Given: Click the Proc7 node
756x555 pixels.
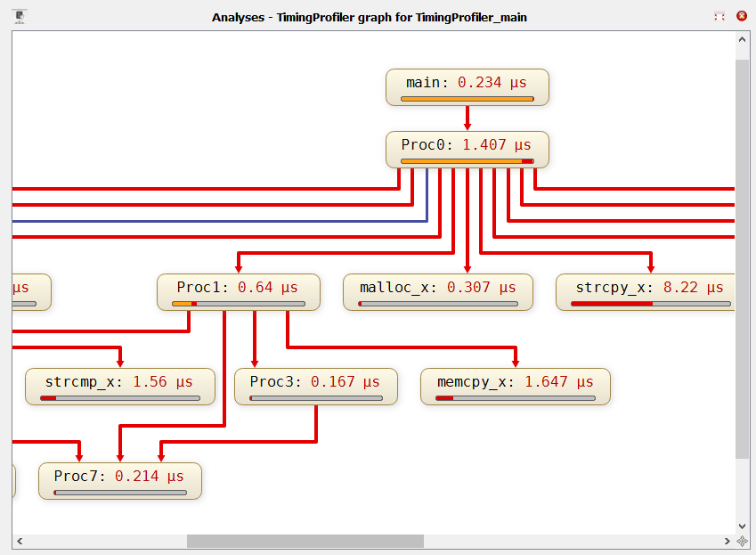Looking at the screenshot, I should (x=119, y=480).
